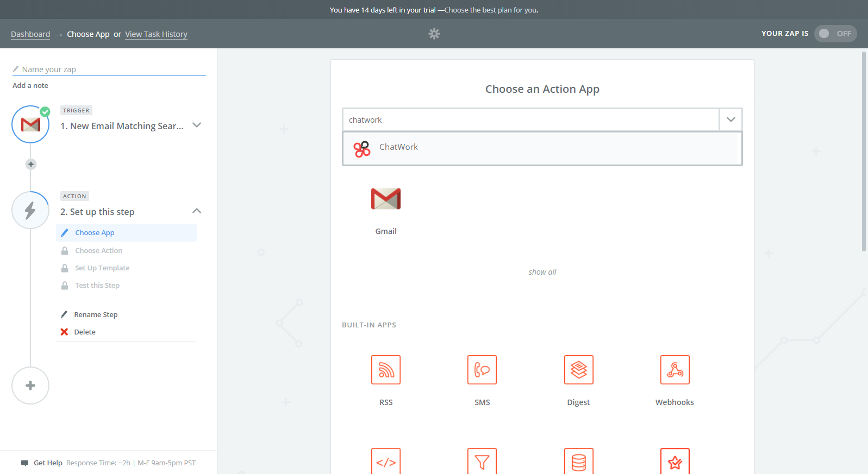Click Rename Step option
Viewport: 868px width, 474px height.
(x=96, y=314)
